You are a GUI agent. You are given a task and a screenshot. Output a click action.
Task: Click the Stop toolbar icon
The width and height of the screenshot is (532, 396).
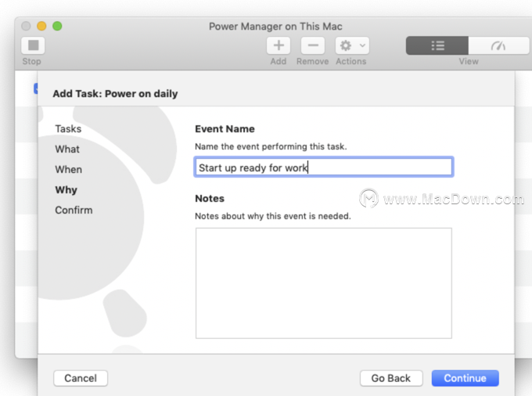[33, 45]
